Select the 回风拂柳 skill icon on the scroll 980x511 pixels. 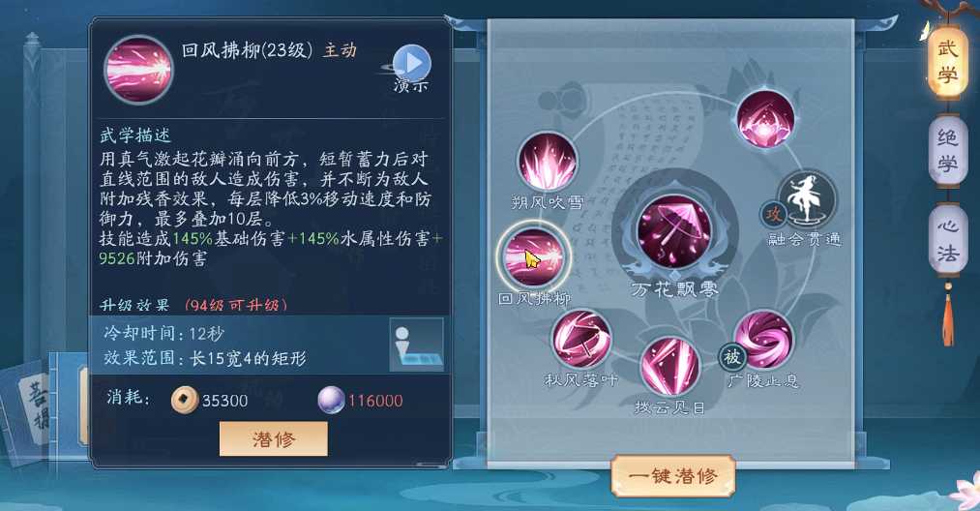[533, 257]
